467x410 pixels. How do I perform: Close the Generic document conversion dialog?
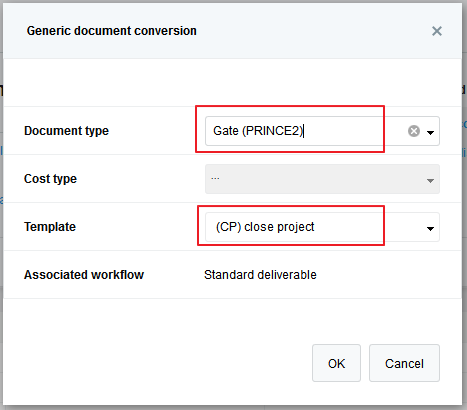pyautogui.click(x=437, y=31)
